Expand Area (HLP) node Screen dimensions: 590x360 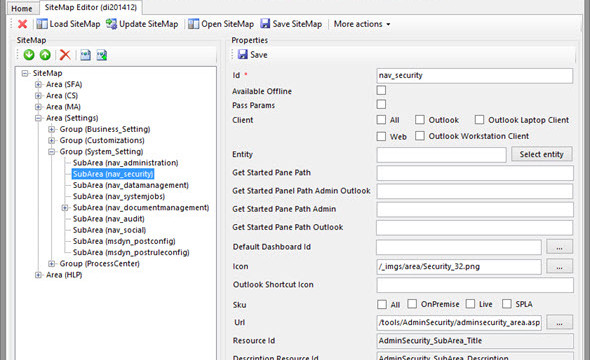point(38,275)
